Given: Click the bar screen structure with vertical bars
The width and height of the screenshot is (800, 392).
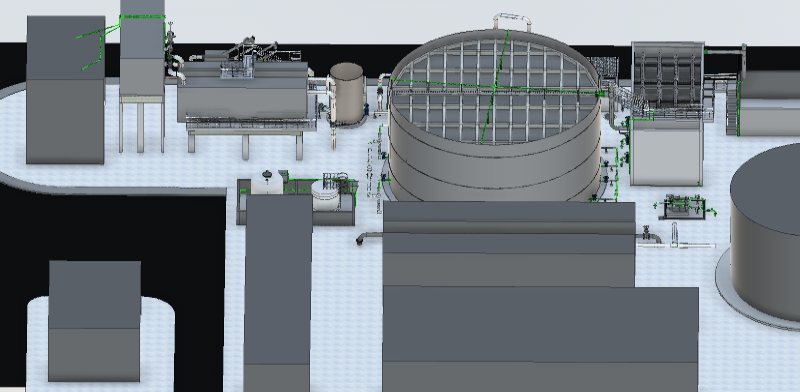Looking at the screenshot, I should pos(667,79).
